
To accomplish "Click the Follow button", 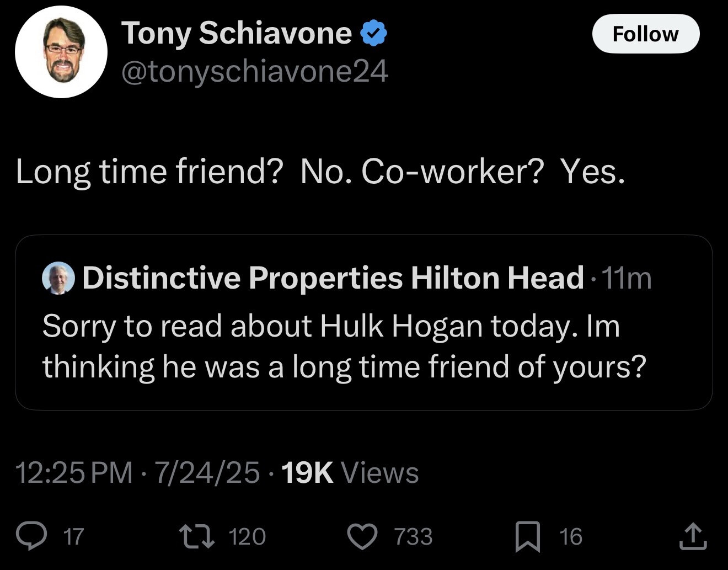I will [x=646, y=34].
